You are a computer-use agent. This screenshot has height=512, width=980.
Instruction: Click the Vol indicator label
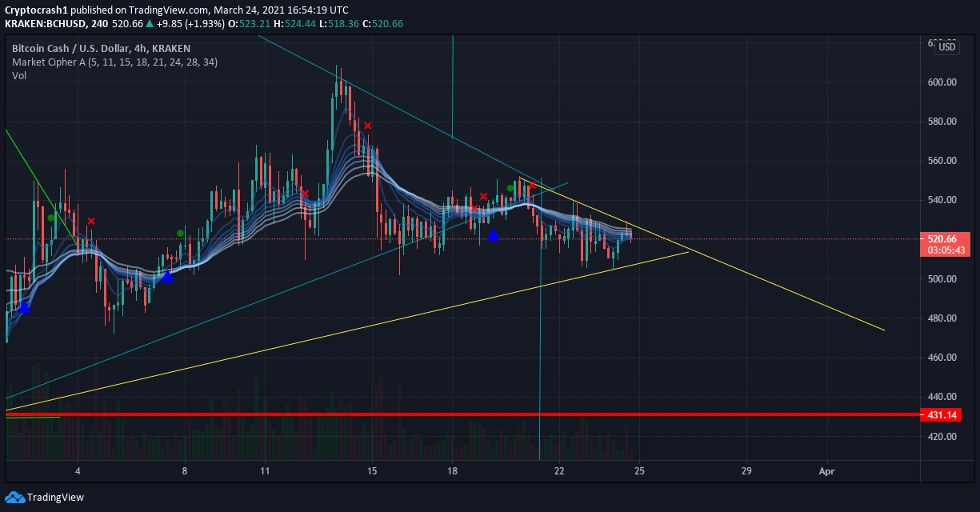click(19, 75)
